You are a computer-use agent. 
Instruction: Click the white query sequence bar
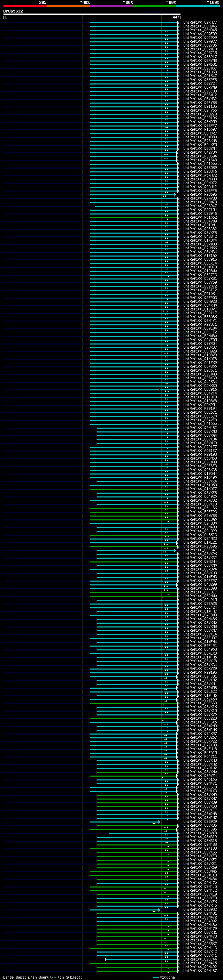point(92,15)
